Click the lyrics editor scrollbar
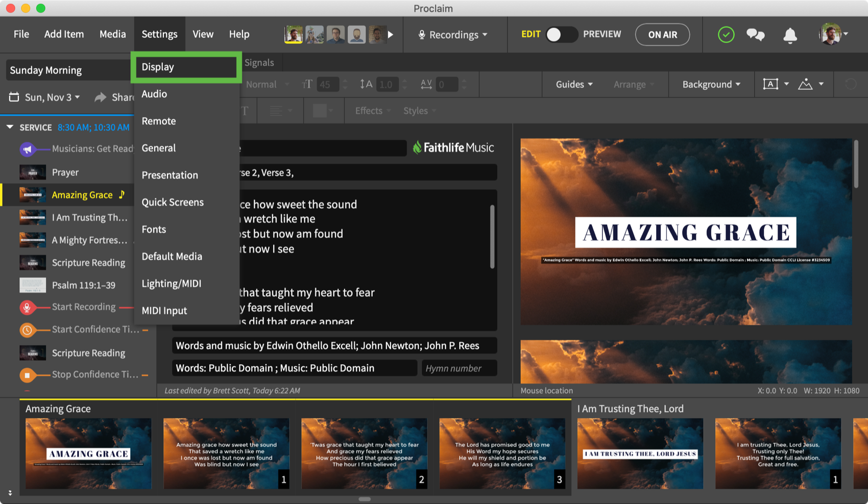This screenshot has width=868, height=504. click(492, 236)
